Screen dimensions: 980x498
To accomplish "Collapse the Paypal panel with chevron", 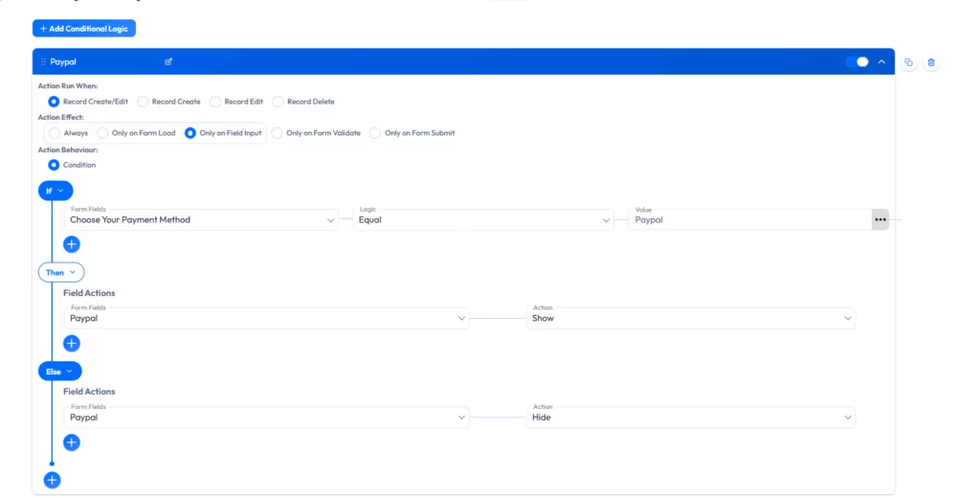I will 881,61.
